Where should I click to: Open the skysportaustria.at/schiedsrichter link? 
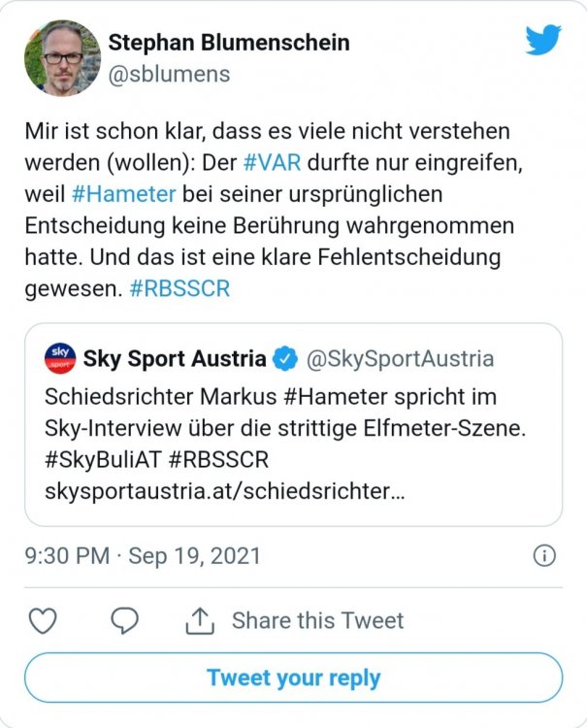[225, 491]
